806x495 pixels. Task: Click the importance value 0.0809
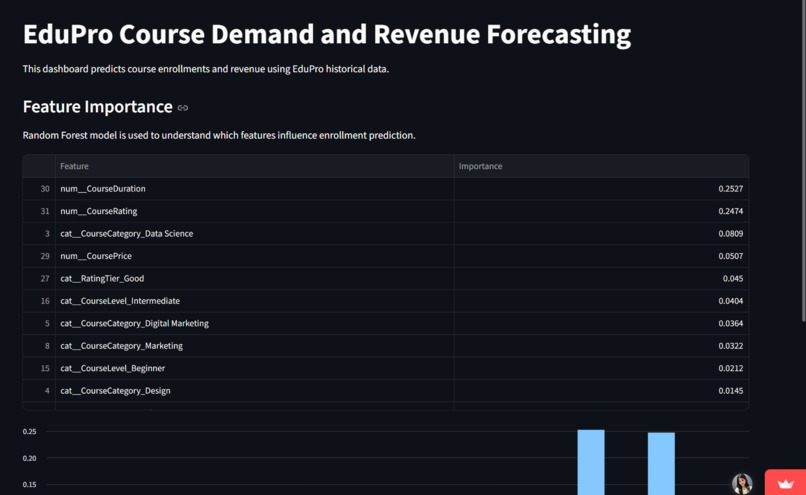click(x=730, y=233)
